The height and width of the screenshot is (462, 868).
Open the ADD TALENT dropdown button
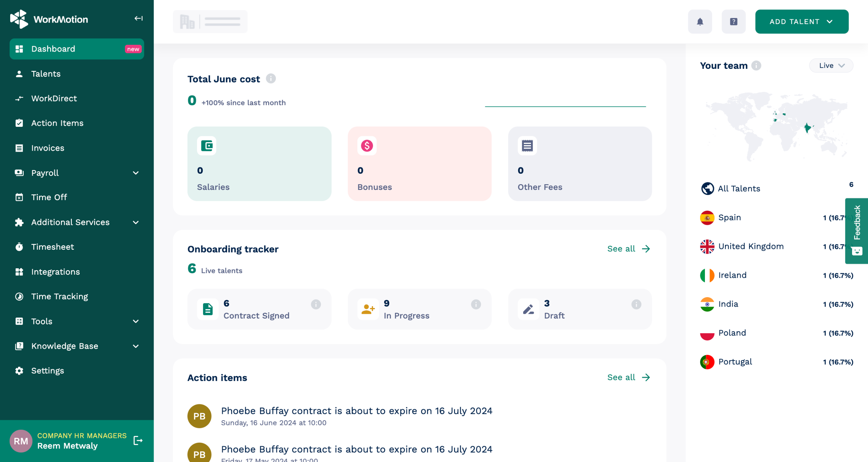[x=802, y=22]
